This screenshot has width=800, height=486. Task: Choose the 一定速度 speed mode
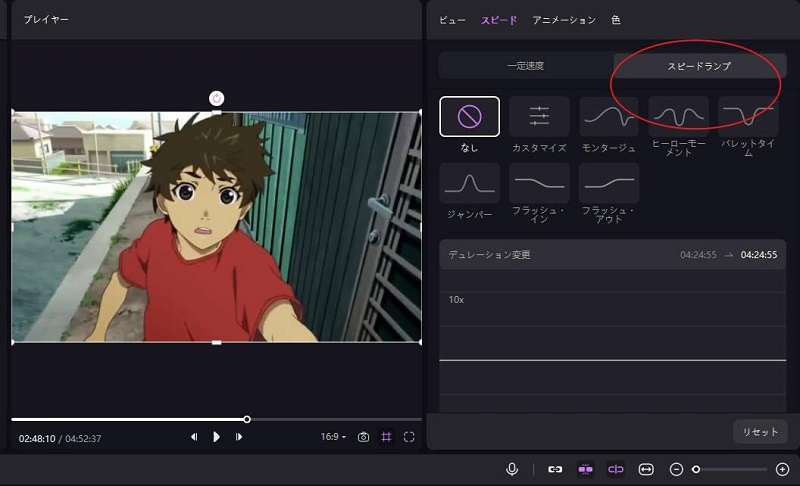click(526, 66)
